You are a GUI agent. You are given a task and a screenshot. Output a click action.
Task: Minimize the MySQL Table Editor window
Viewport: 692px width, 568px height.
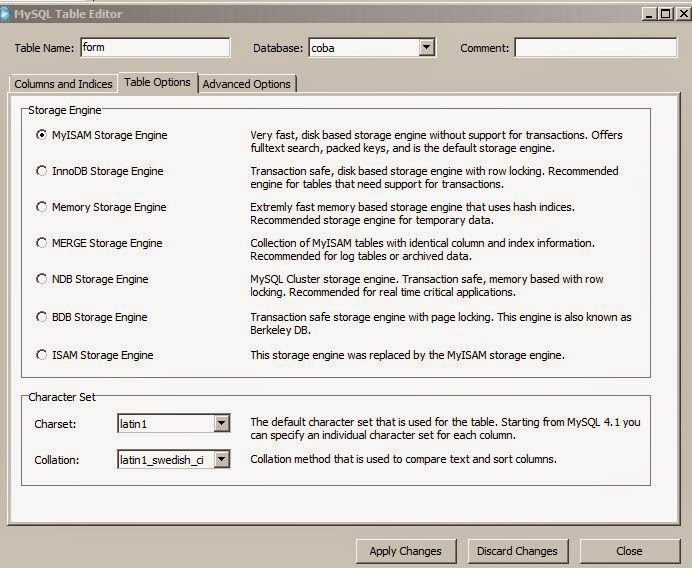click(x=649, y=14)
